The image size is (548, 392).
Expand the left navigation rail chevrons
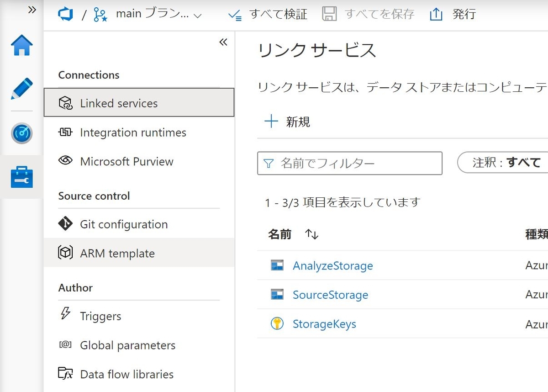tap(32, 10)
